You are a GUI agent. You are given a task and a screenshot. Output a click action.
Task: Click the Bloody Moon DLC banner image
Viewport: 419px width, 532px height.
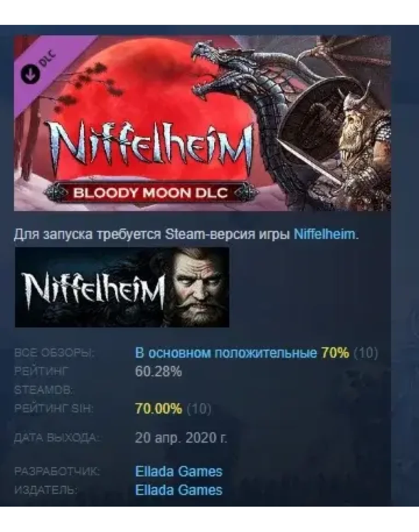tap(202, 123)
